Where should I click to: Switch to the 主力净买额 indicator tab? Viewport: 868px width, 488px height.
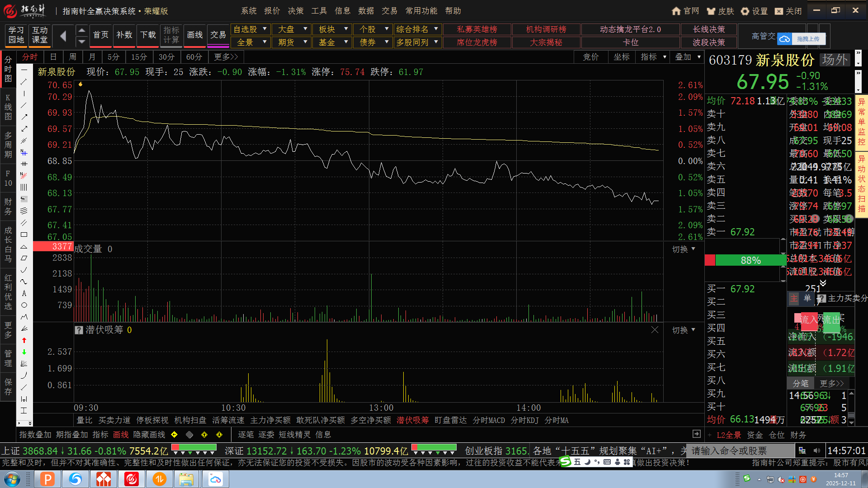click(x=270, y=420)
